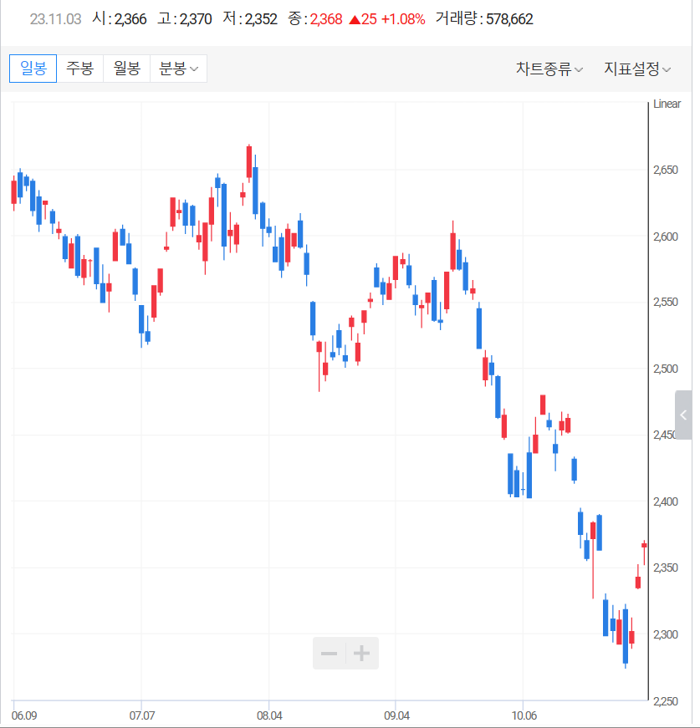The height and width of the screenshot is (728, 700).
Task: Click the 저 2,352 low price
Action: point(250,19)
